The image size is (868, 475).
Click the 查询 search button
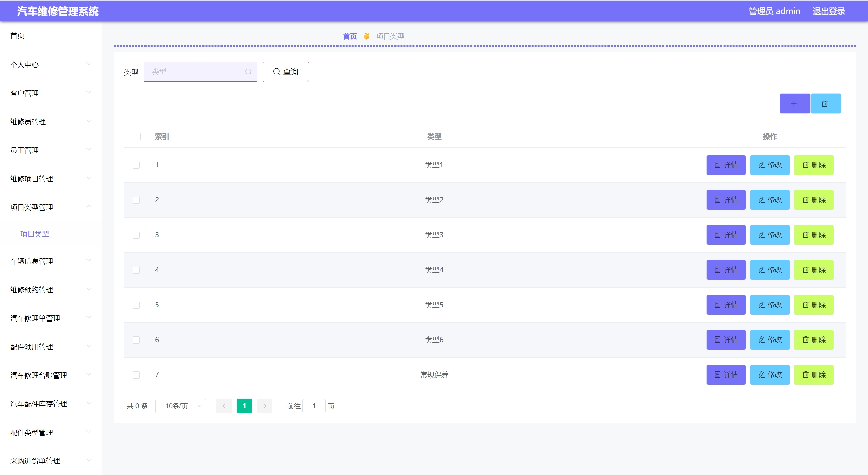pos(285,72)
